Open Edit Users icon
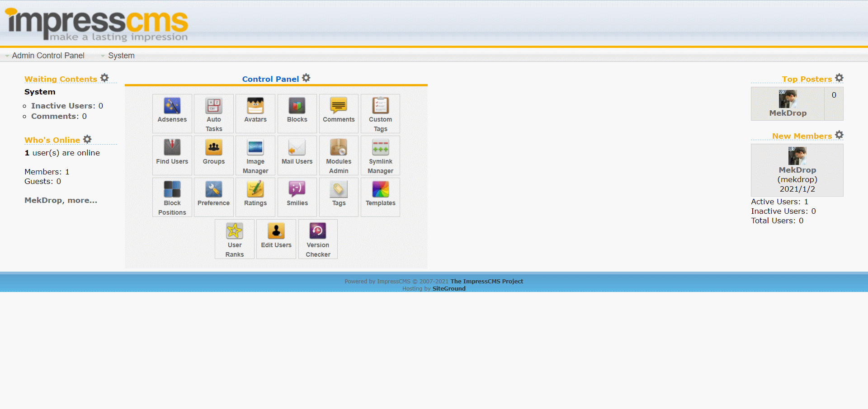 tap(276, 239)
